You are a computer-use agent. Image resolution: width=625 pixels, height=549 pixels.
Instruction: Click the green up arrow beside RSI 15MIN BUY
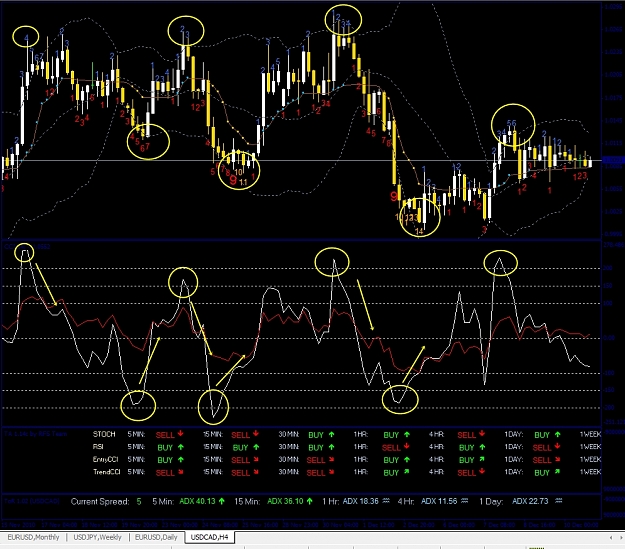tap(256, 447)
